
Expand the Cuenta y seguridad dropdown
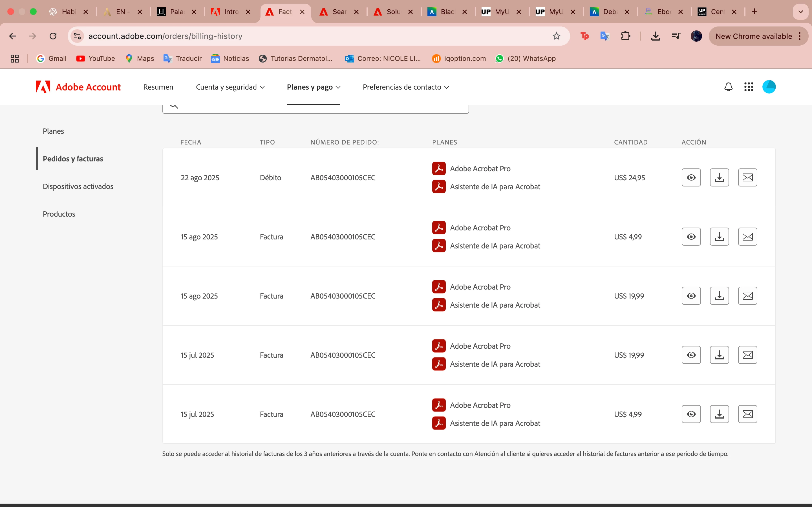pos(230,87)
